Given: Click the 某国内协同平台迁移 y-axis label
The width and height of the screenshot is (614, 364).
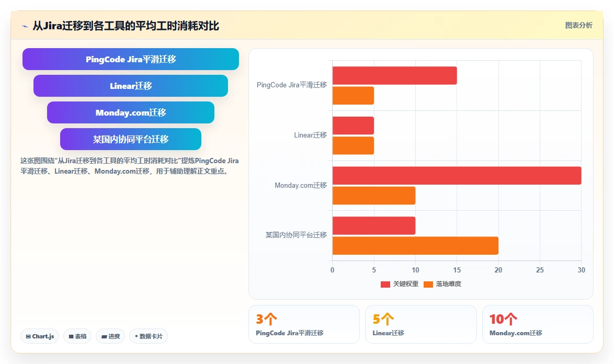Looking at the screenshot, I should click(x=296, y=235).
